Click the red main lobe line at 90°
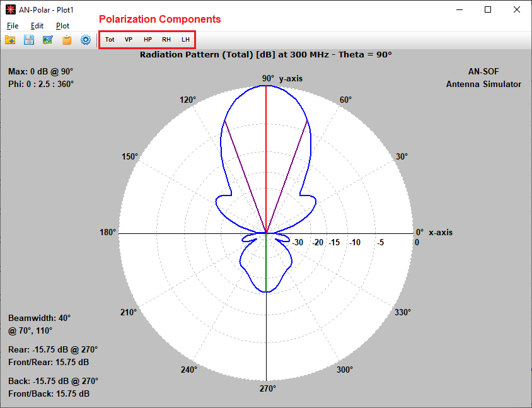 pyautogui.click(x=266, y=160)
